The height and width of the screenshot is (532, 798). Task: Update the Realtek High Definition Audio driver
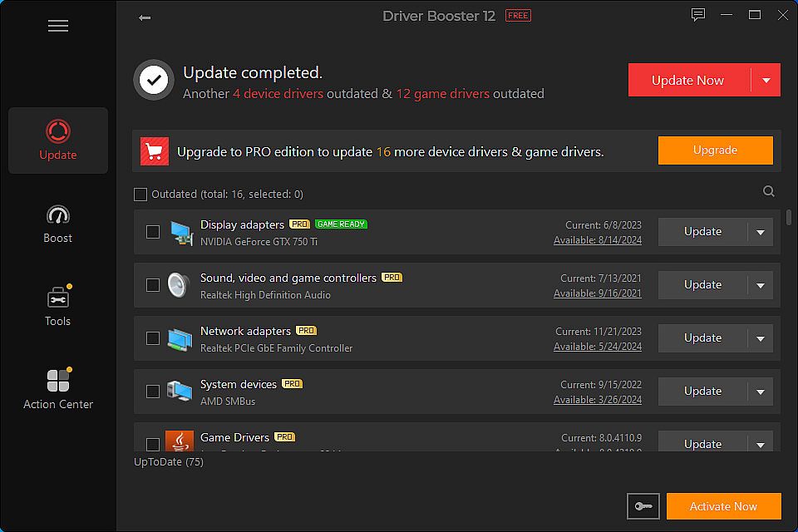point(702,284)
